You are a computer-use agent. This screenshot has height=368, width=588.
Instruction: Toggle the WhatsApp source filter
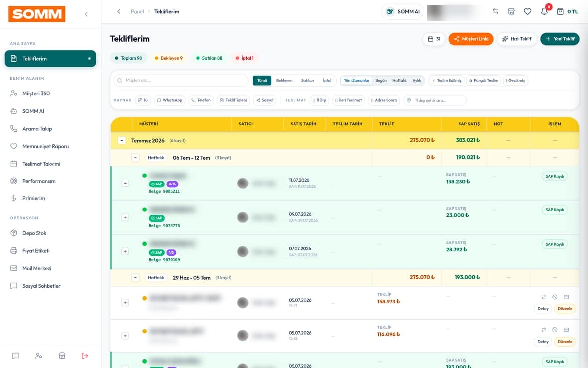pyautogui.click(x=169, y=100)
